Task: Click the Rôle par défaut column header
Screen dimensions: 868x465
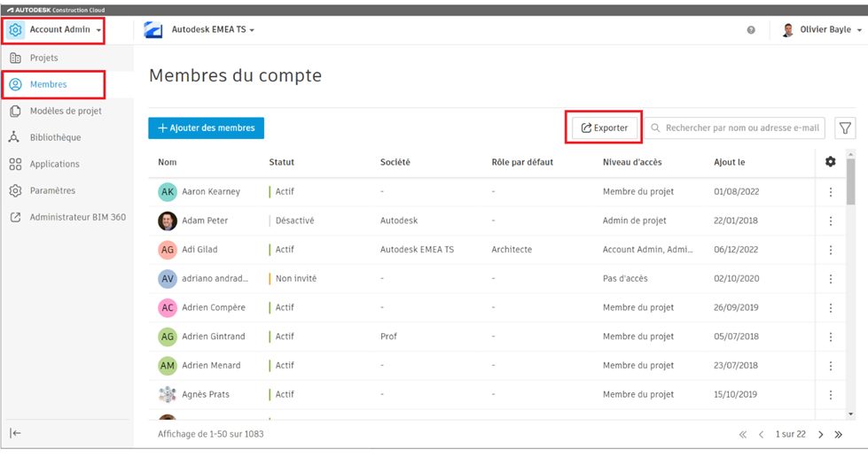Action: click(x=522, y=162)
